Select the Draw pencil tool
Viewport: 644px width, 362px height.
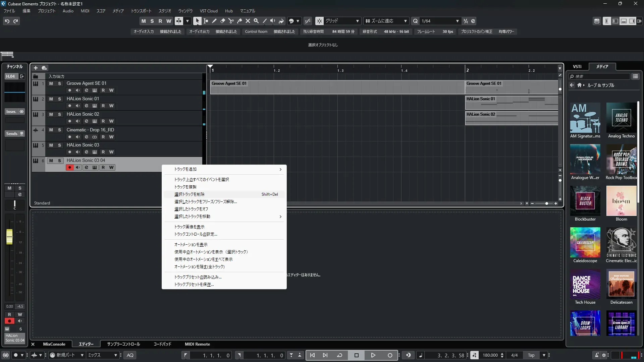pos(214,21)
